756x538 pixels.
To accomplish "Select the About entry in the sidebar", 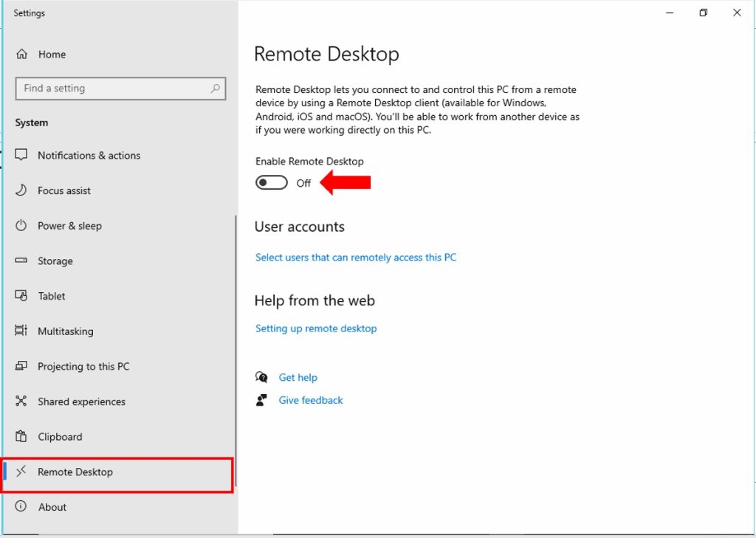I will click(x=52, y=507).
